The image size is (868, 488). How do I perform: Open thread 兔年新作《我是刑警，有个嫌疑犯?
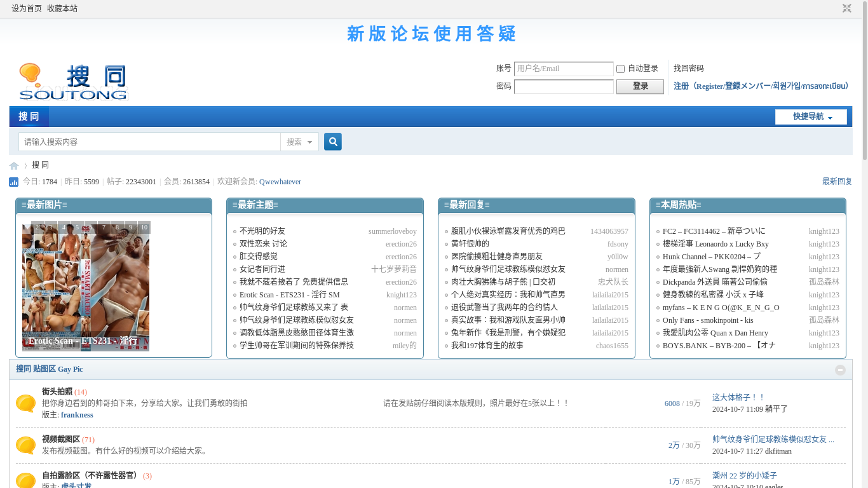[508, 333]
